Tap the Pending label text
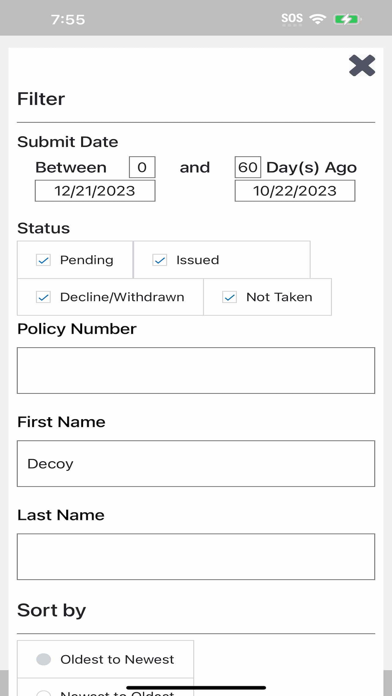392x696 pixels. [87, 260]
